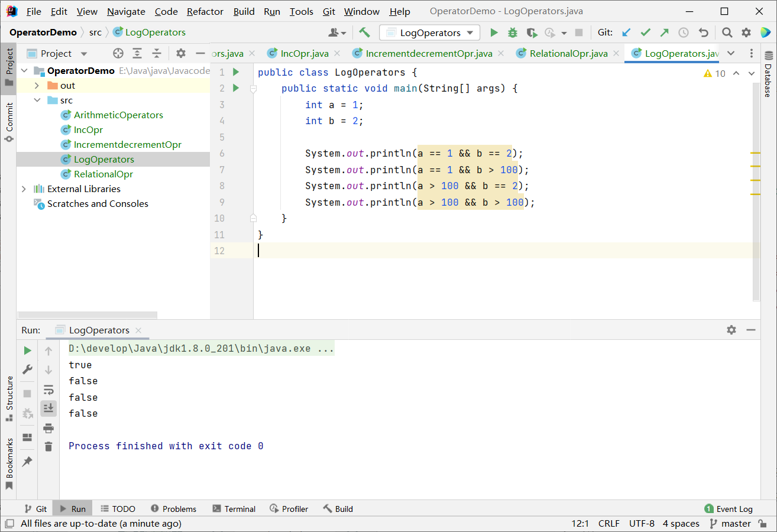Clear console output trash icon
Screen dimensions: 777x532
pos(48,446)
